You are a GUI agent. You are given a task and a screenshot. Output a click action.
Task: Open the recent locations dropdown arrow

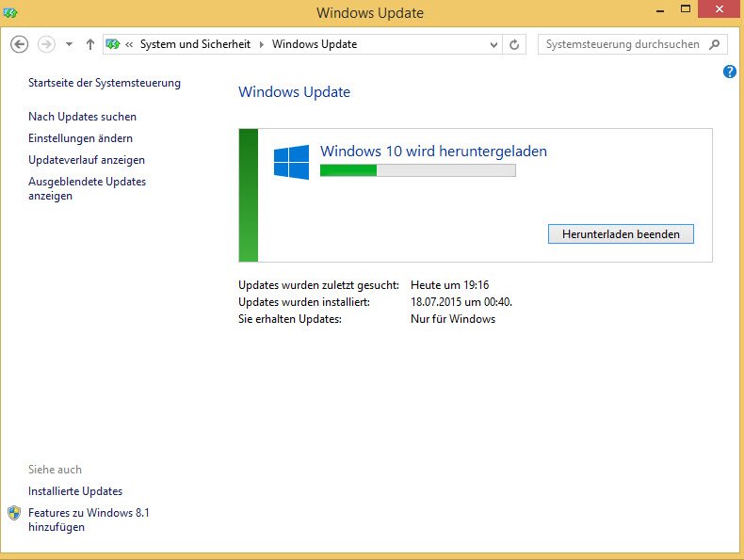(70, 44)
